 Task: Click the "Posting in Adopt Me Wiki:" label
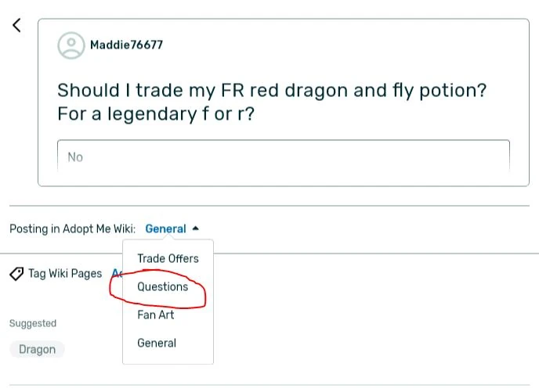coord(72,229)
